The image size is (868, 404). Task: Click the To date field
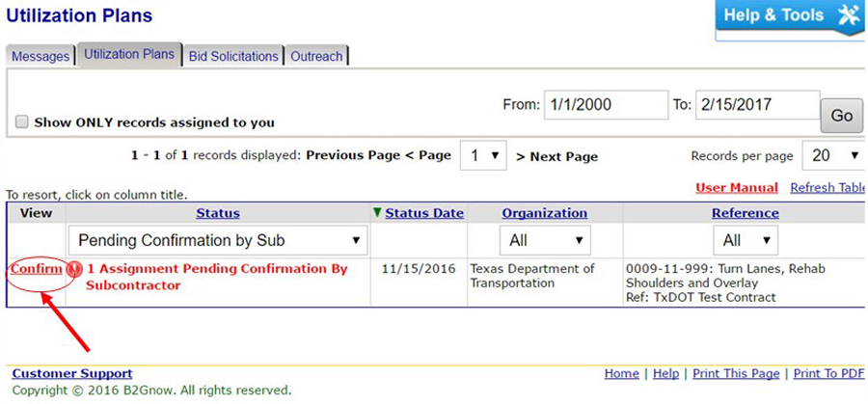(x=757, y=104)
